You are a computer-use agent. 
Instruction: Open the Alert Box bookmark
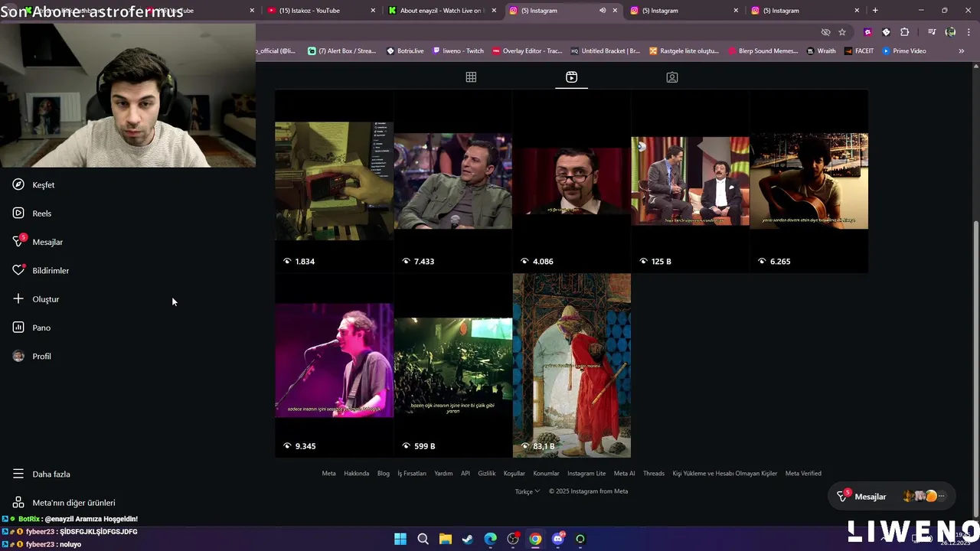[341, 51]
